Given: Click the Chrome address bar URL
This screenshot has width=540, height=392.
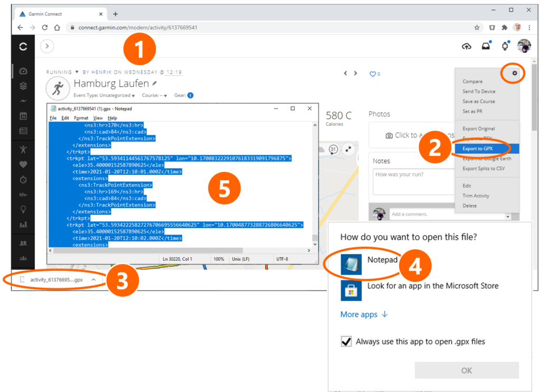Looking at the screenshot, I should 138,27.
